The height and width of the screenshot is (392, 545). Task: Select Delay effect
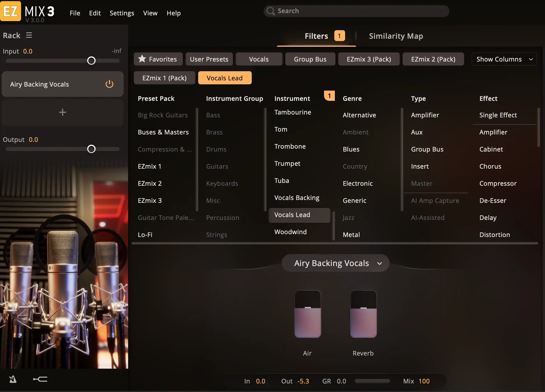488,218
